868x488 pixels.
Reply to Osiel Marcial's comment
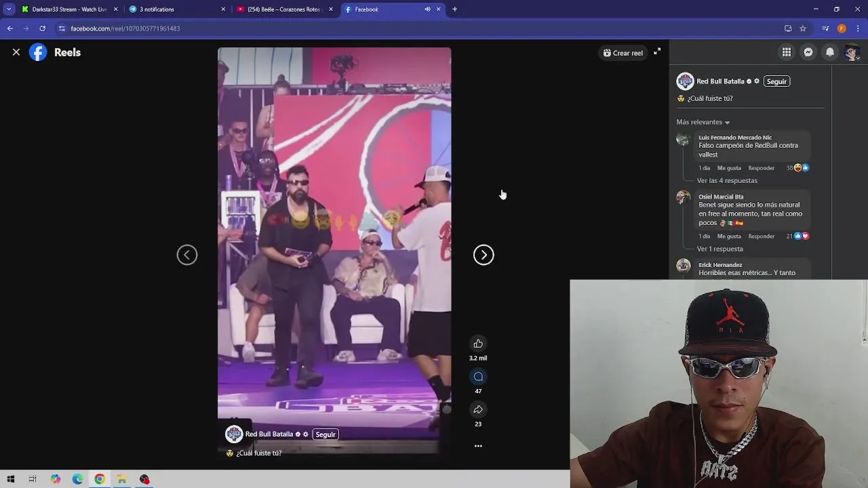pos(761,237)
